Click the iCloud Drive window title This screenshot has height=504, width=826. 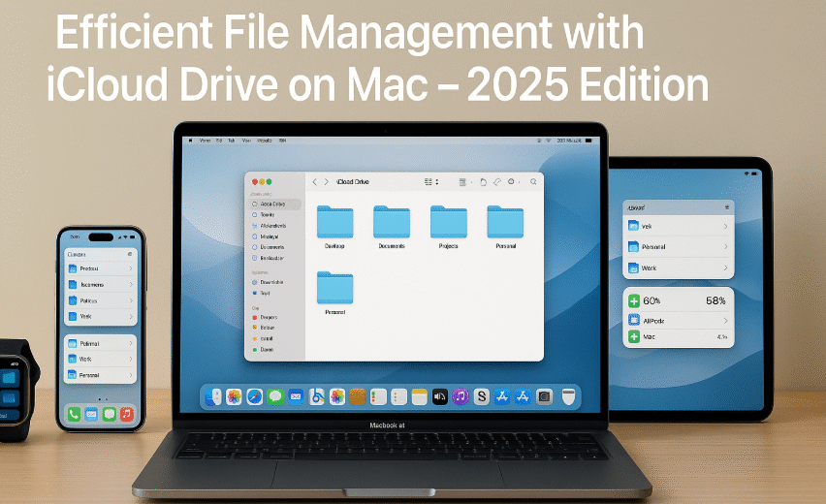[353, 181]
